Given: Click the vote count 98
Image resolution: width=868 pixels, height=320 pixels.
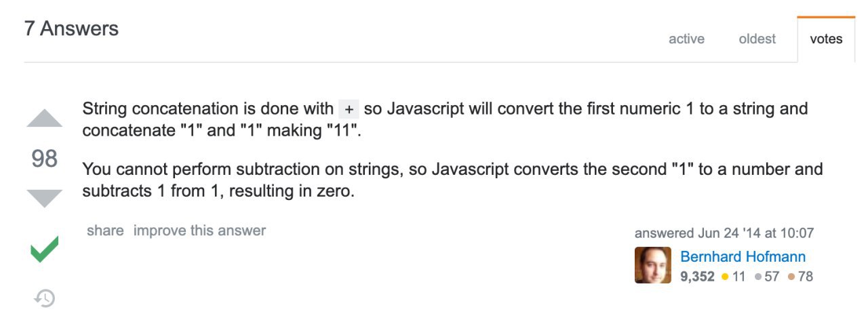Looking at the screenshot, I should coord(45,159).
